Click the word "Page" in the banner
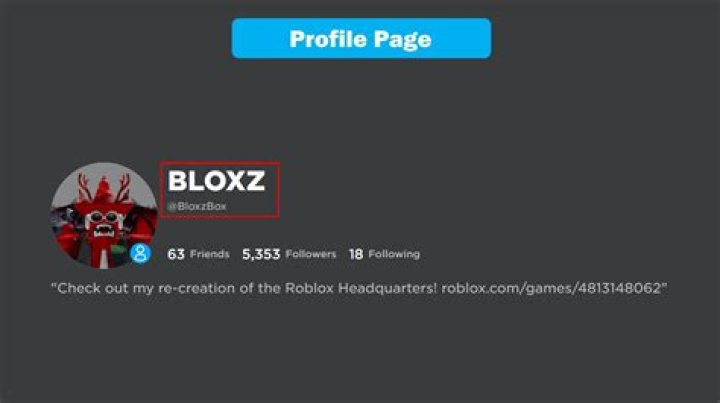Image resolution: width=720 pixels, height=403 pixels. [402, 39]
